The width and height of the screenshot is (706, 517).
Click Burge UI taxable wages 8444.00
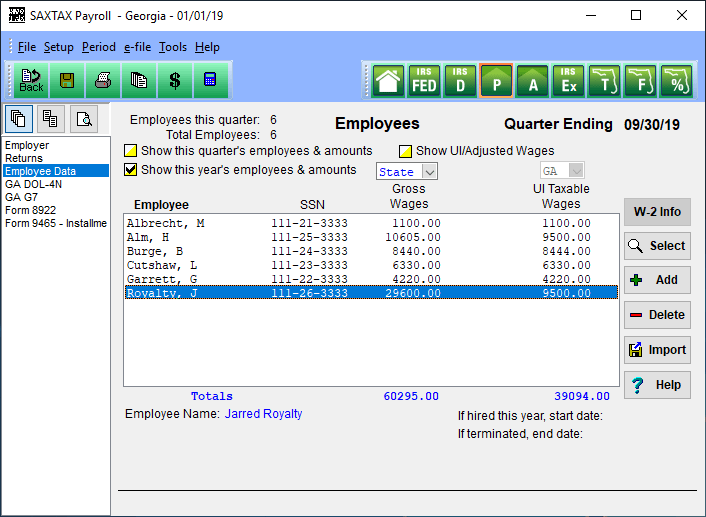point(566,251)
